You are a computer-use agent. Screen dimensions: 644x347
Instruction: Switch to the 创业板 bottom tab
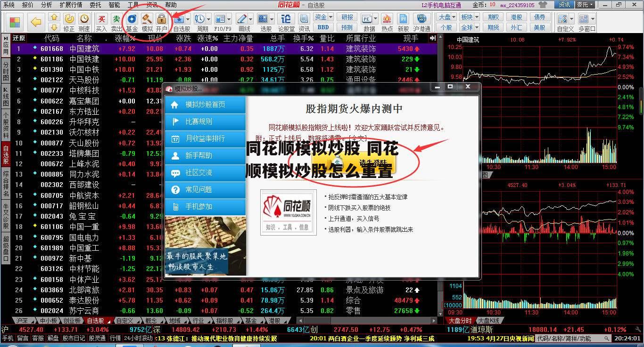[x=72, y=321]
